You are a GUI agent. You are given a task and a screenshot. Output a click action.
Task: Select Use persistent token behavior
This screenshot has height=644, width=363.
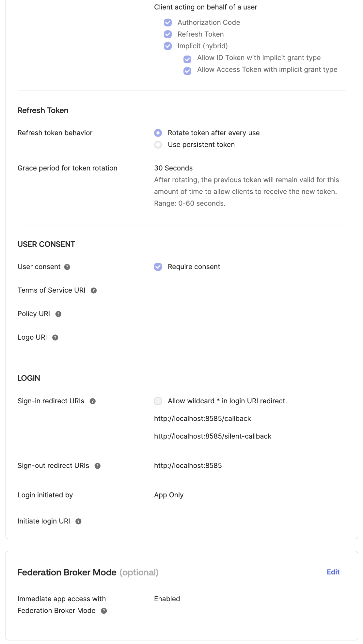tap(158, 145)
